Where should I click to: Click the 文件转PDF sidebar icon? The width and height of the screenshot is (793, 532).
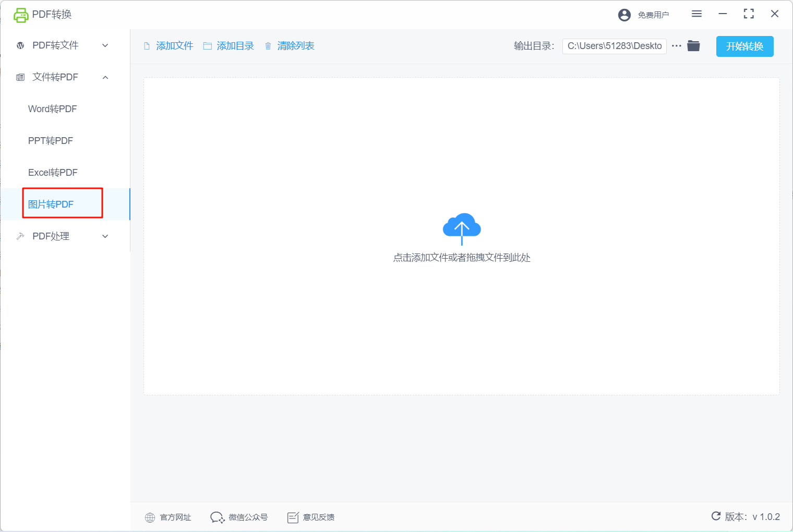(x=20, y=77)
